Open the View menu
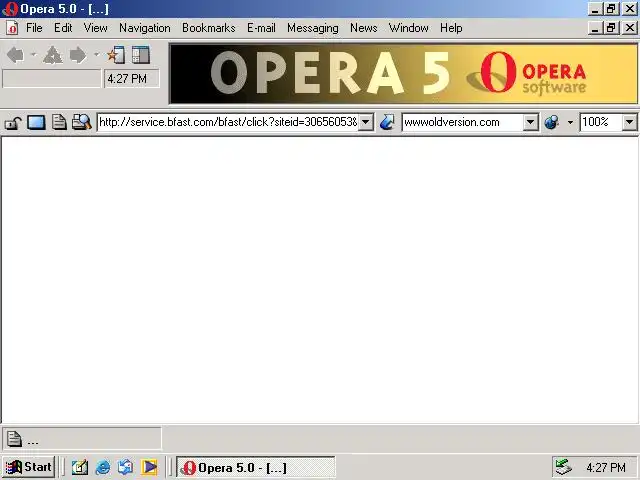 96,28
